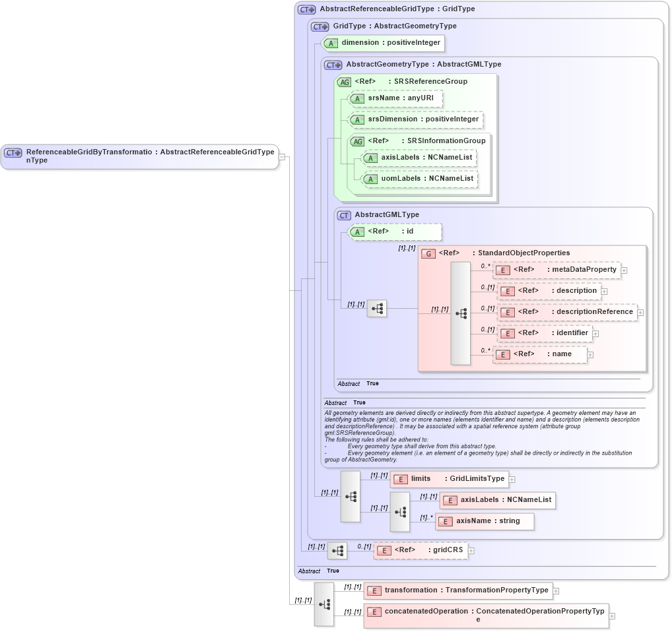672x632 pixels.
Task: Click the CT icon beside AbstractGeometryType
Action: point(333,65)
